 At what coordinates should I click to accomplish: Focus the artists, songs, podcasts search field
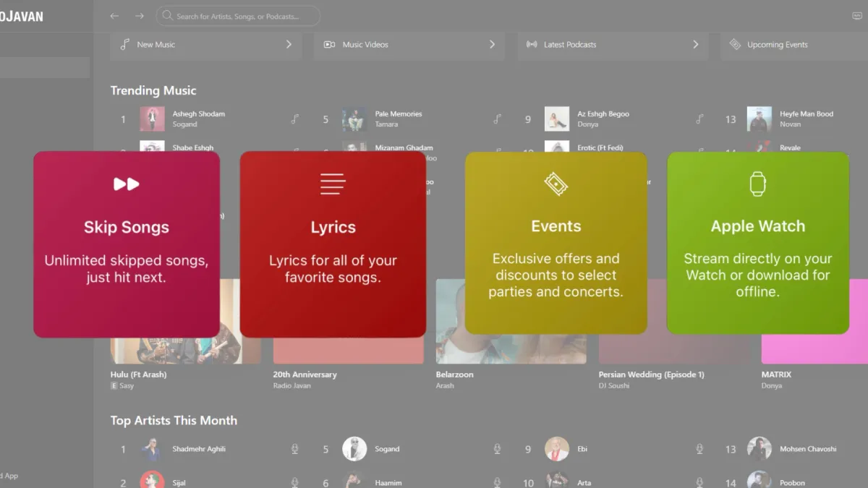tap(238, 16)
